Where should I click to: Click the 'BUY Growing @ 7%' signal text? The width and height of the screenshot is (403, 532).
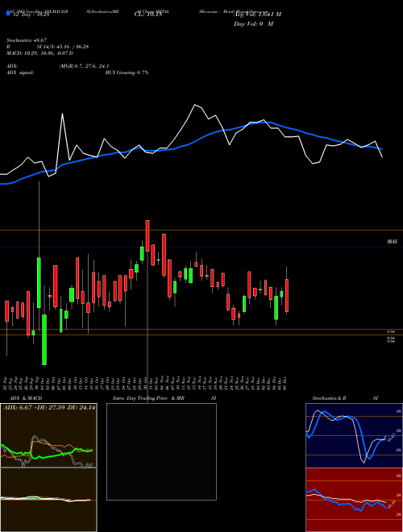tap(127, 73)
